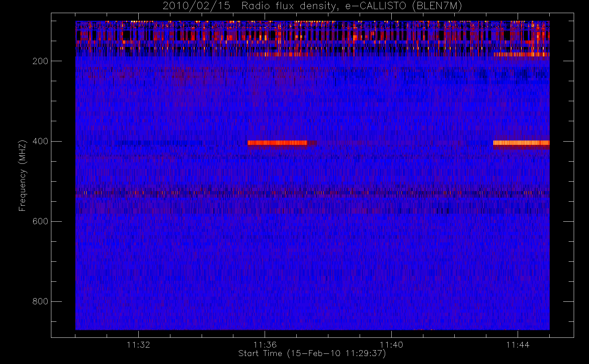This screenshot has width=589, height=364.
Task: Select the 400 frequency tick label
Action: 40,141
